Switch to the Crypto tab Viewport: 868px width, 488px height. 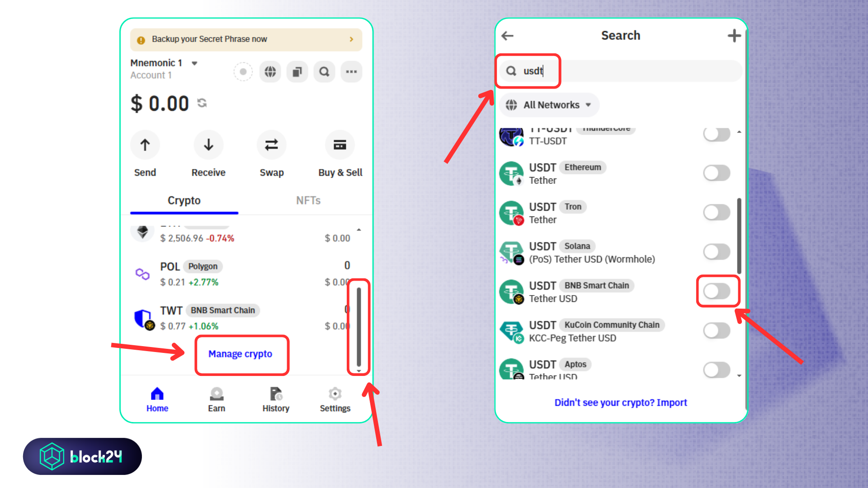[184, 201]
